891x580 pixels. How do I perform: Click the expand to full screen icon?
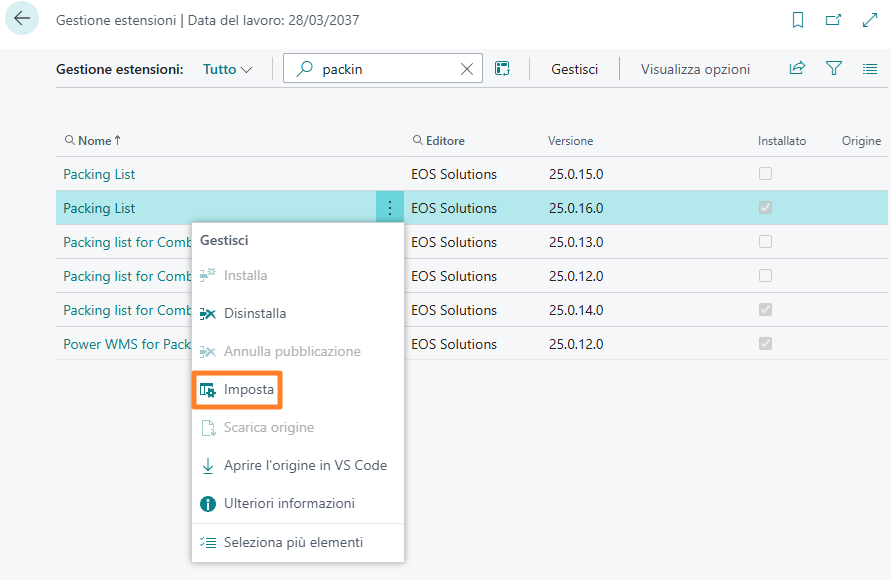[x=869, y=20]
